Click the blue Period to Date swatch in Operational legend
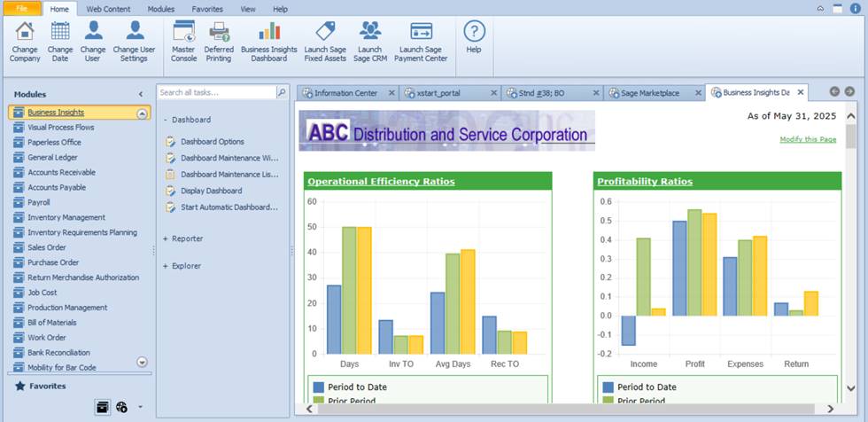The width and height of the screenshot is (868, 422). tap(318, 387)
